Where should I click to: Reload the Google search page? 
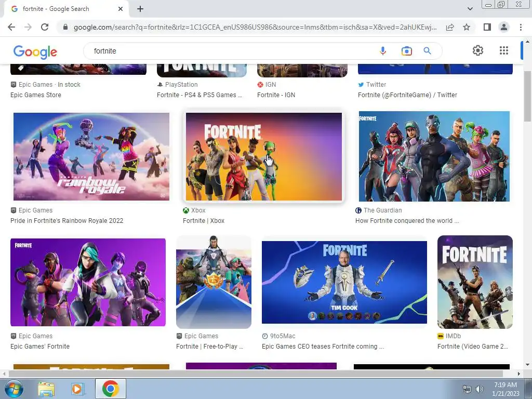coord(45,27)
